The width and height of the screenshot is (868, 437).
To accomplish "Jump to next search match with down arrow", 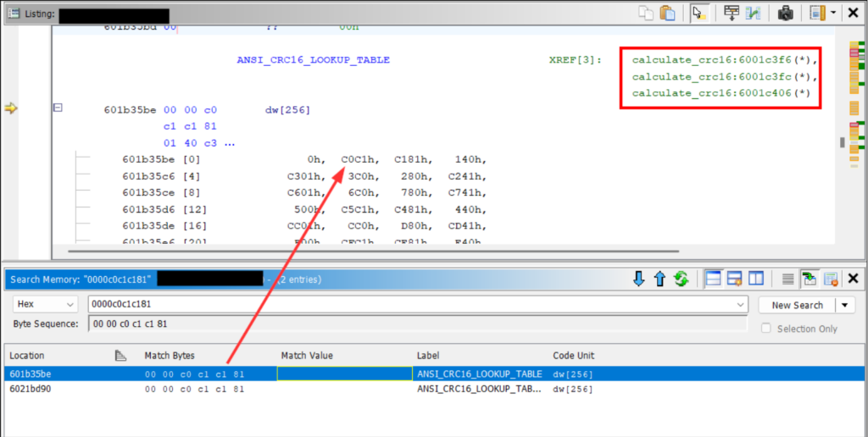I will point(640,279).
